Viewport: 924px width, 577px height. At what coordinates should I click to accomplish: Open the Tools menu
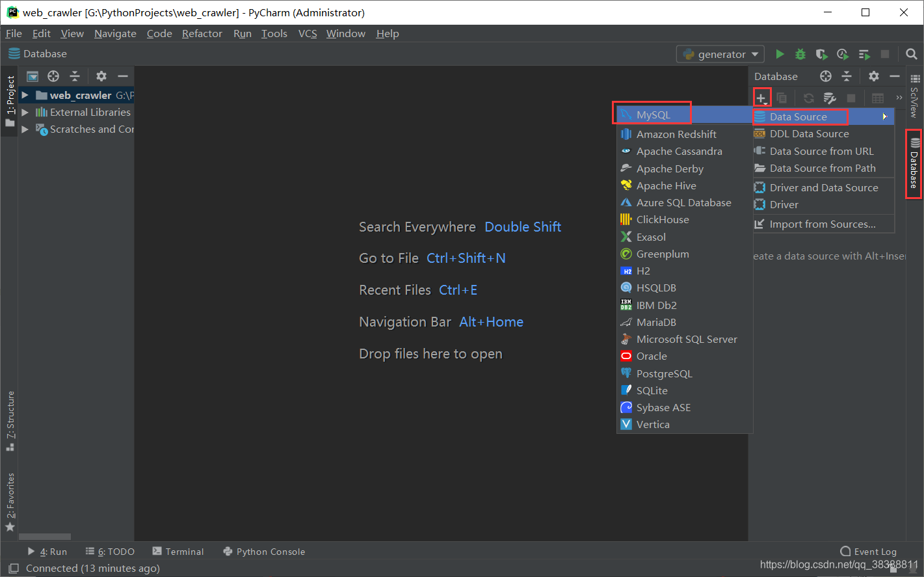click(274, 34)
